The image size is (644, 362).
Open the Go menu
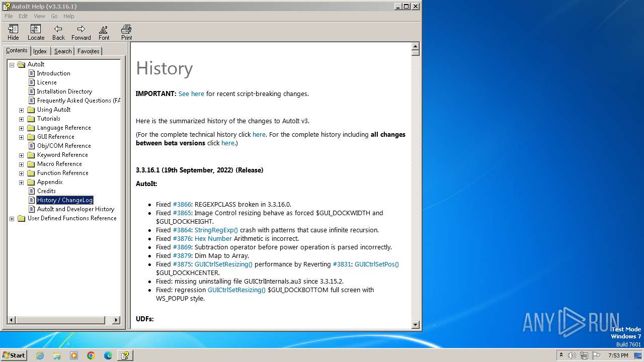pyautogui.click(x=54, y=16)
